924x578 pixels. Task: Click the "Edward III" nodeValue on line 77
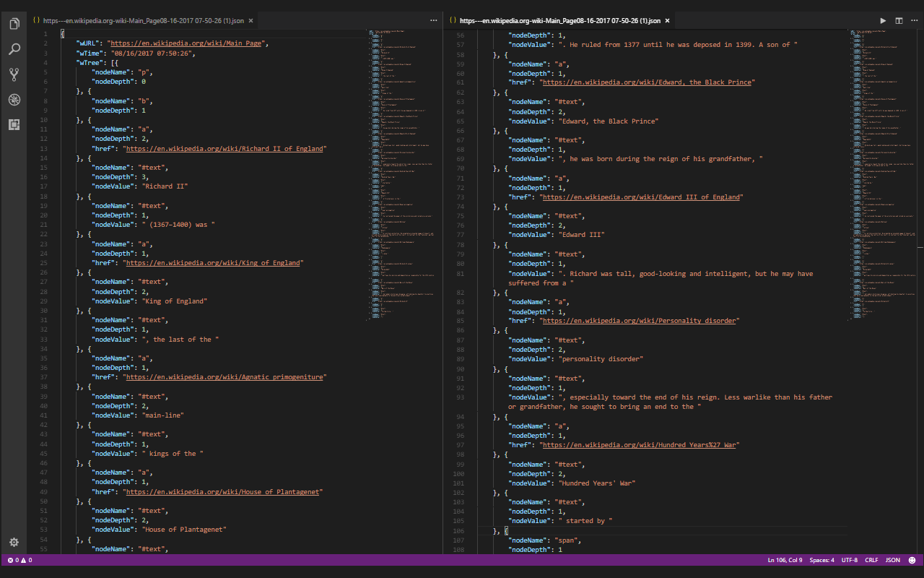581,235
